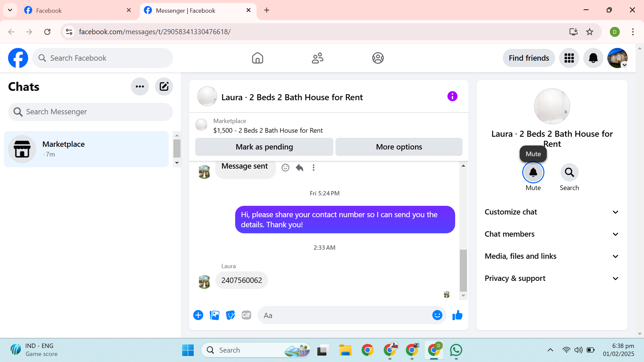
Task: Compose a new message icon
Action: [164, 86]
